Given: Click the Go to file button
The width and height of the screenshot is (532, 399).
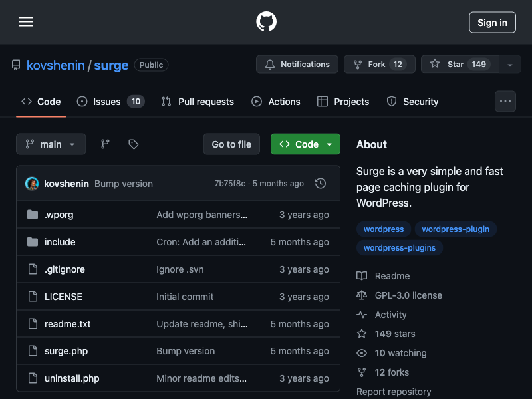Looking at the screenshot, I should (x=231, y=144).
